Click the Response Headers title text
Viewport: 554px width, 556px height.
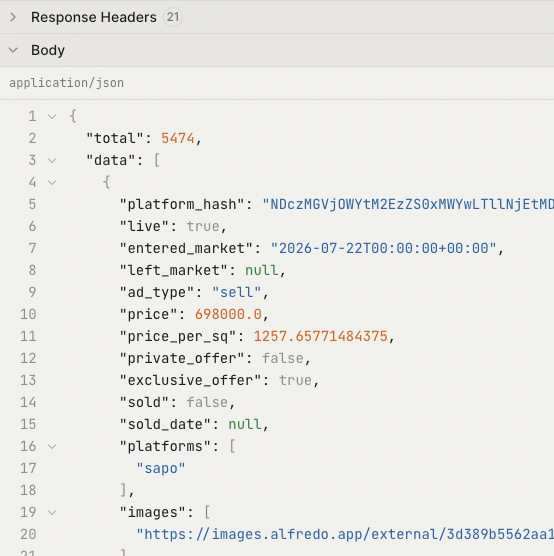(94, 17)
